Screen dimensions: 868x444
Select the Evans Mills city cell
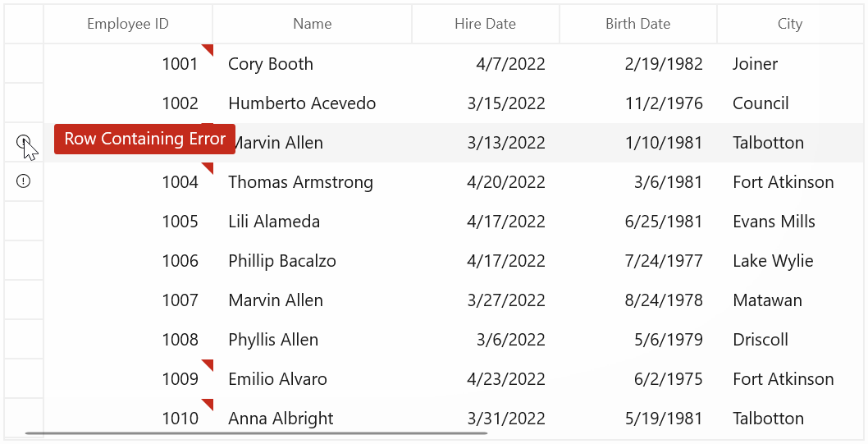[791, 222]
